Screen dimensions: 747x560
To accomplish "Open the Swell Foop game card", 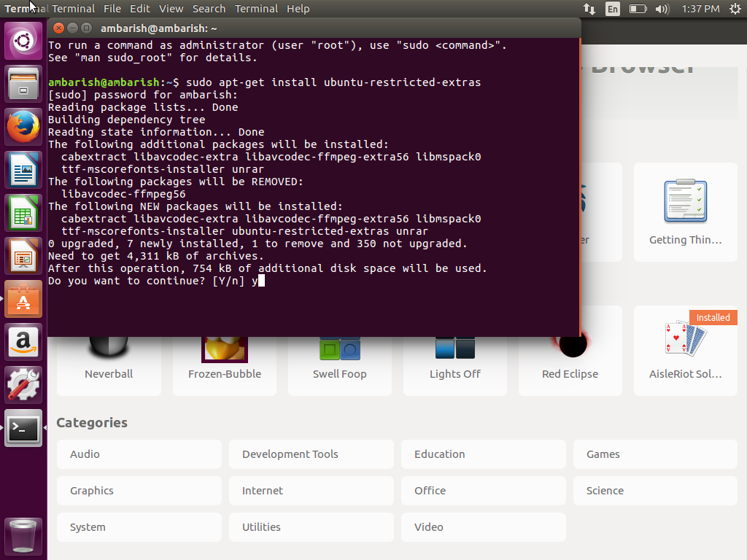I will point(340,366).
